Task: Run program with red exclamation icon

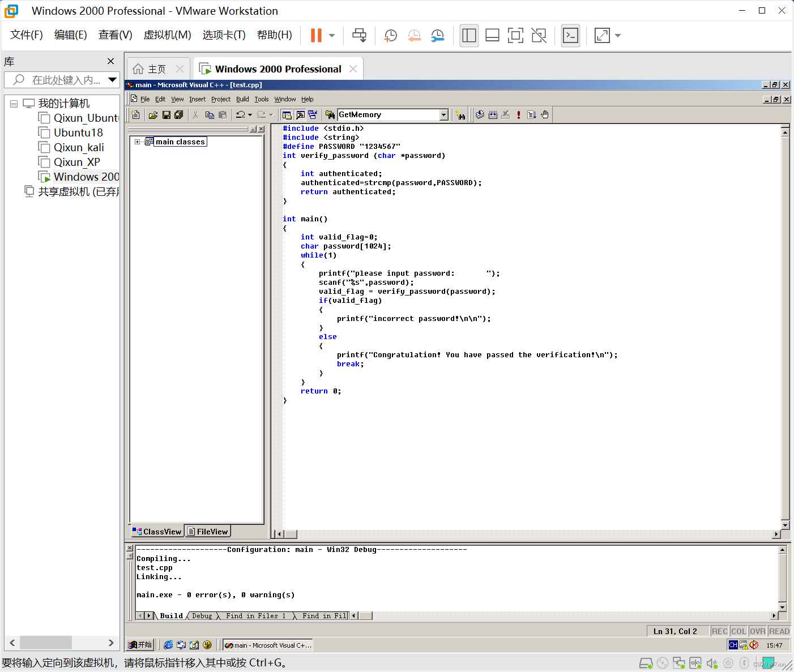Action: point(519,115)
